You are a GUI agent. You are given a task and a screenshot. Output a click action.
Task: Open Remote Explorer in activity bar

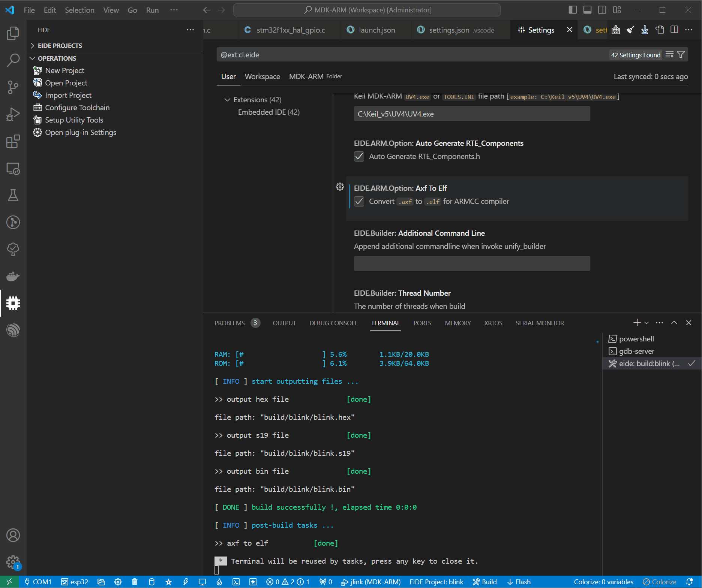(x=13, y=168)
